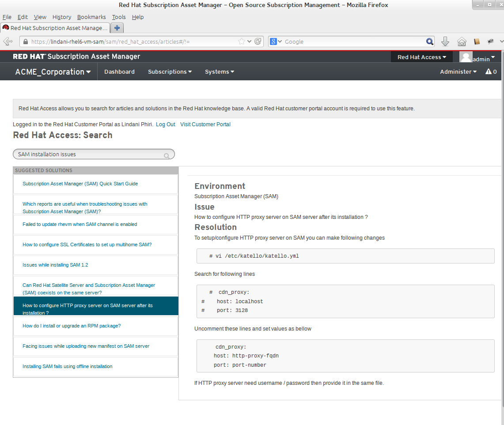
Task: Go to the browser home page icon
Action: [x=462, y=41]
